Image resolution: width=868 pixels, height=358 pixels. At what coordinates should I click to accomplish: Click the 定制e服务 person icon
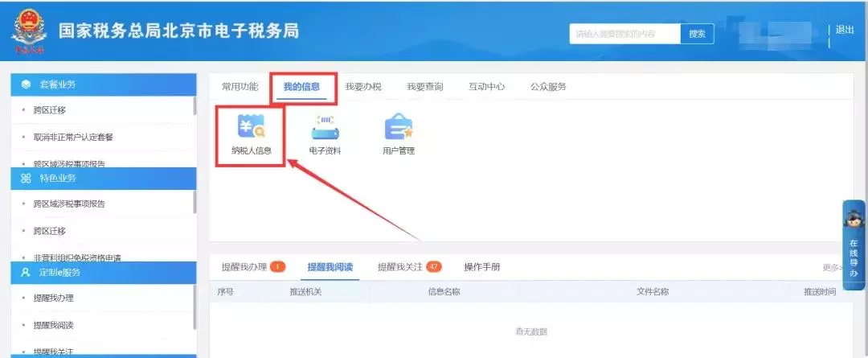click(x=26, y=272)
